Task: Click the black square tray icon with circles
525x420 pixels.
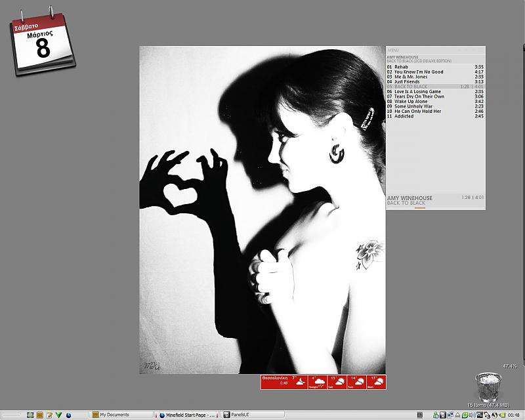Action: [480, 415]
